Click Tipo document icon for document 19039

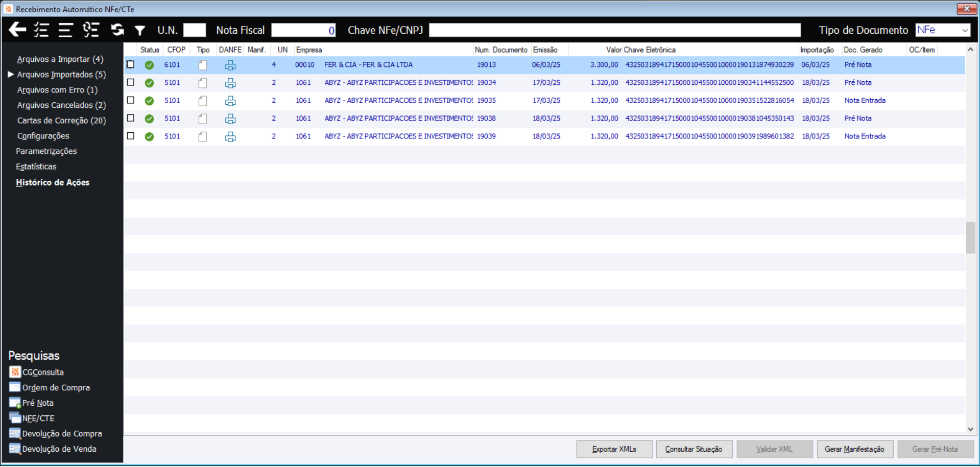coord(203,136)
